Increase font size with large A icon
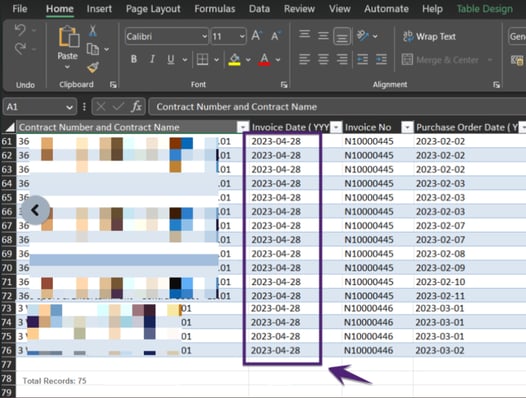This screenshot has height=398, width=526. [x=257, y=36]
